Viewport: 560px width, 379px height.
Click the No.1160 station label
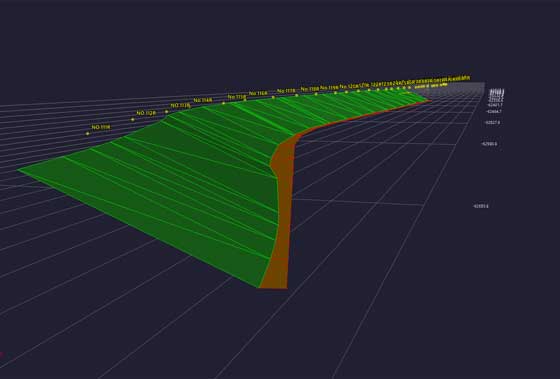click(258, 94)
